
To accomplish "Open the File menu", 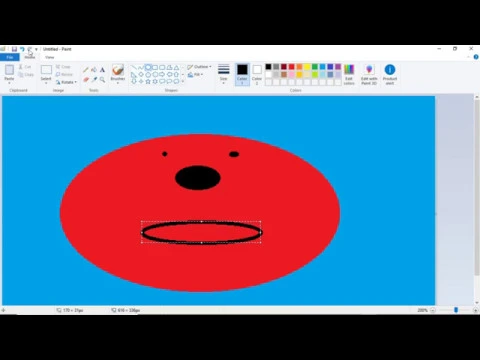I will 10,57.
